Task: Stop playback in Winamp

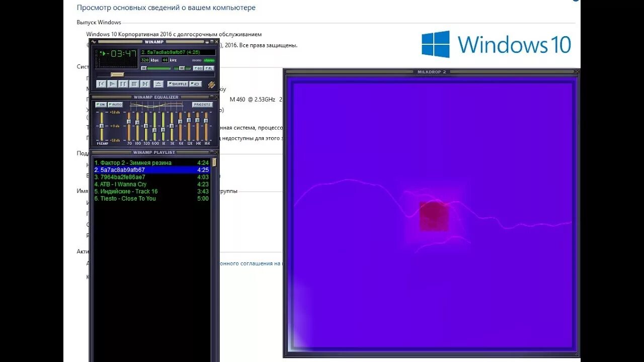Action: pyautogui.click(x=134, y=84)
